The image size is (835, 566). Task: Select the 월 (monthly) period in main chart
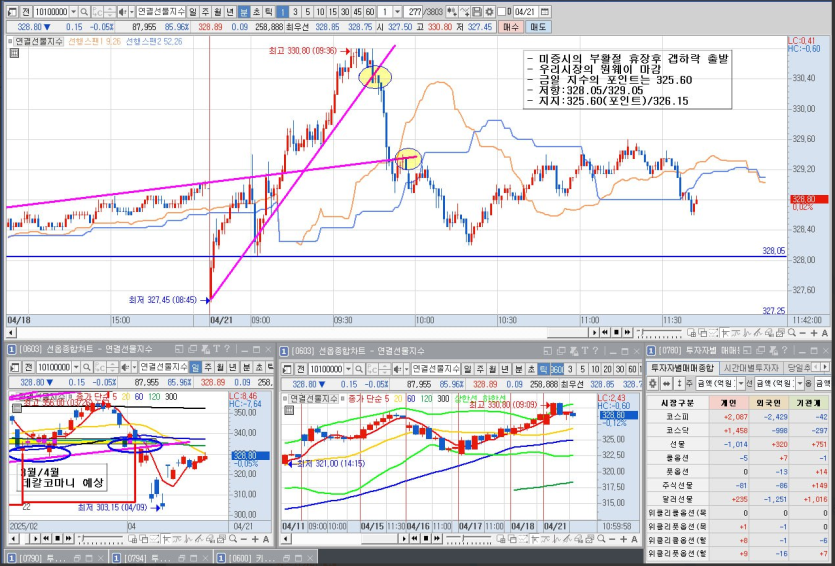point(218,12)
